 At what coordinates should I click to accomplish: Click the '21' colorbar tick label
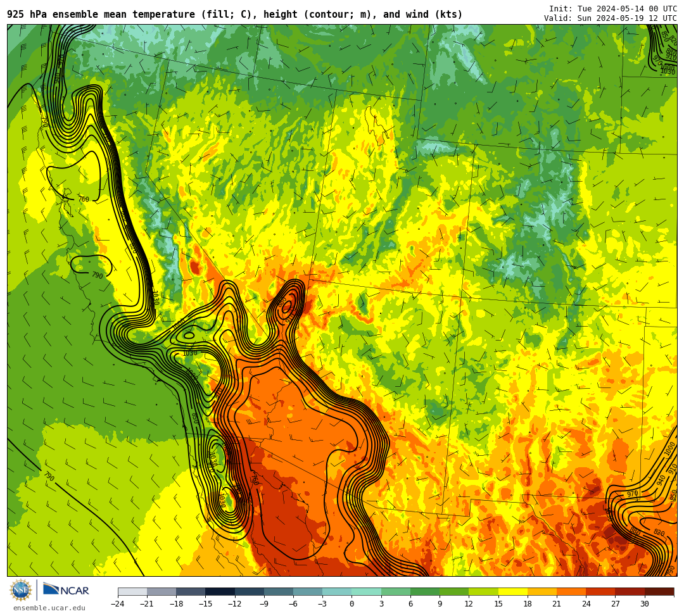point(557,604)
